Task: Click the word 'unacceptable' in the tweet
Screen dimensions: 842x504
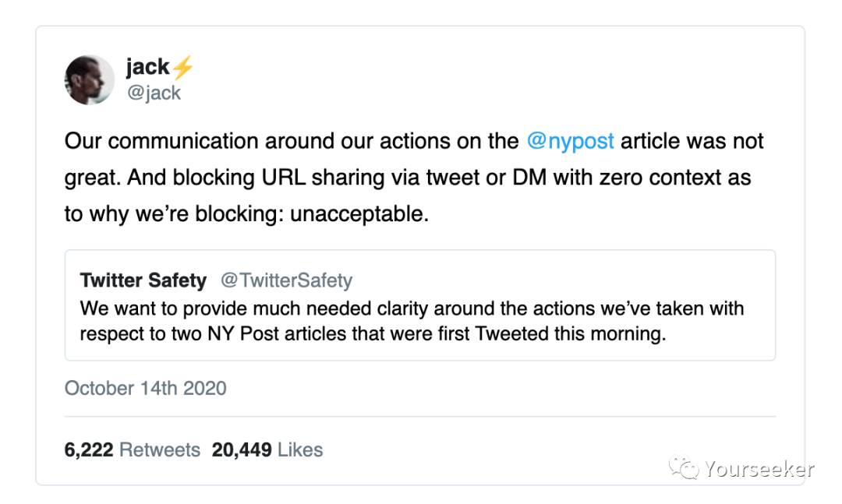Action: [x=359, y=213]
